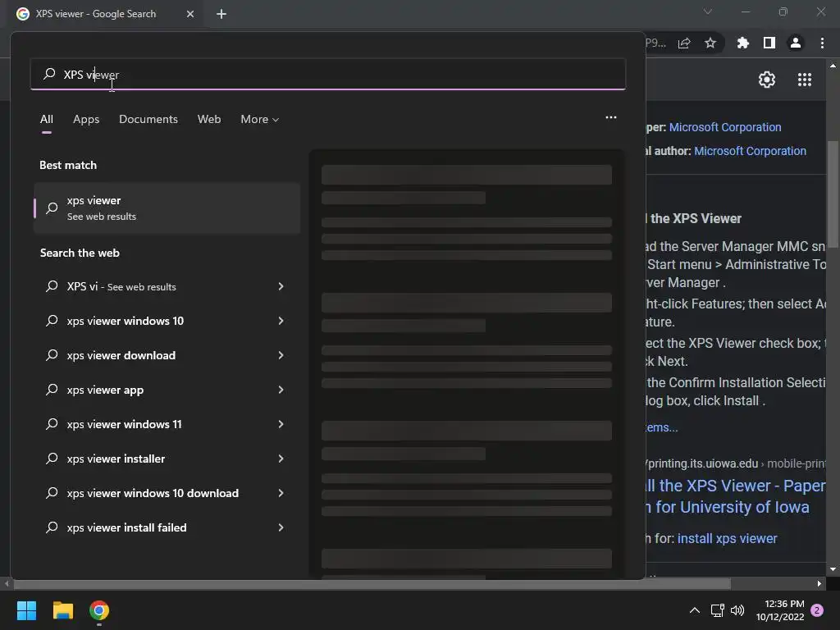840x630 pixels.
Task: Click the Chrome page vertical scrollbar
Action: [x=833, y=193]
